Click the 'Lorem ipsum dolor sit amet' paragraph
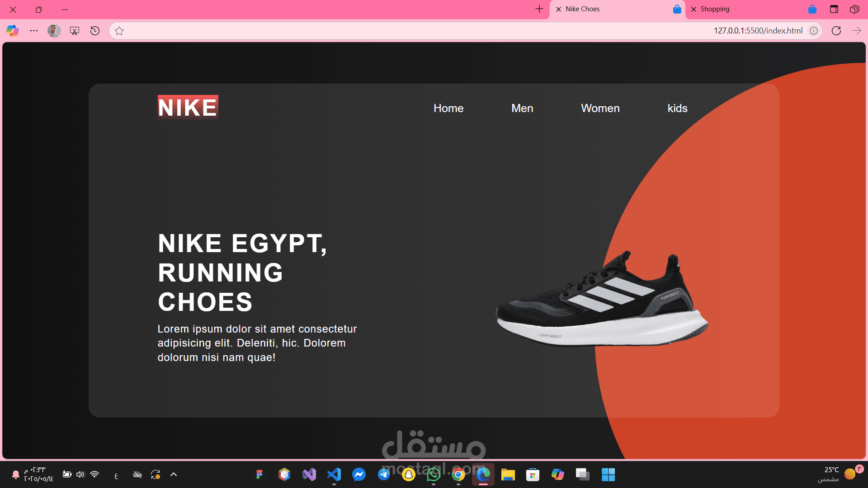 pos(257,343)
